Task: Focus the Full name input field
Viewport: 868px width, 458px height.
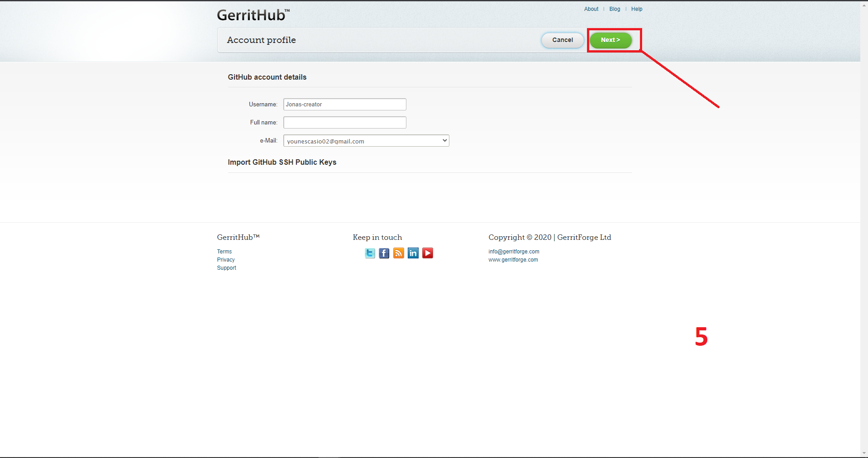Action: pos(345,122)
